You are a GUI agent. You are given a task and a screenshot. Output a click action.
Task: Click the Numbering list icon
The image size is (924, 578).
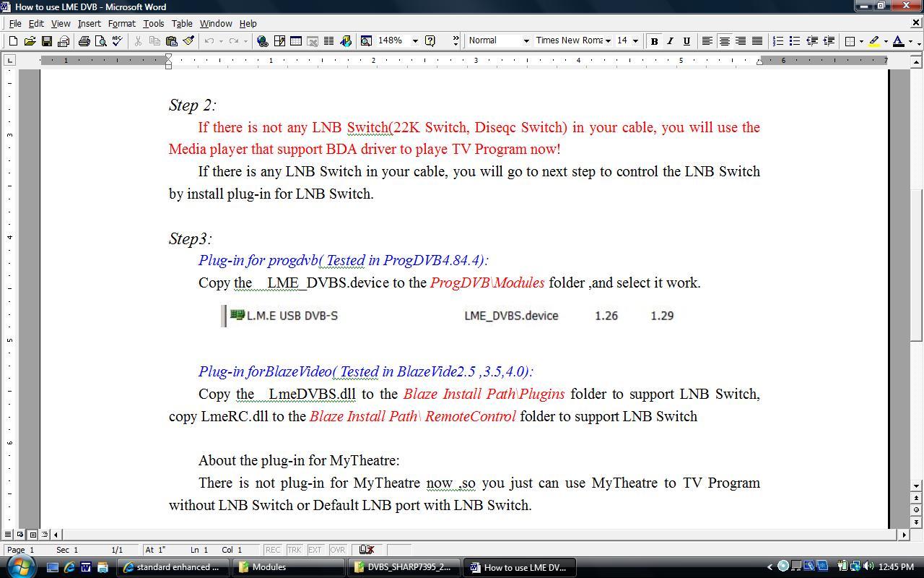(x=777, y=41)
